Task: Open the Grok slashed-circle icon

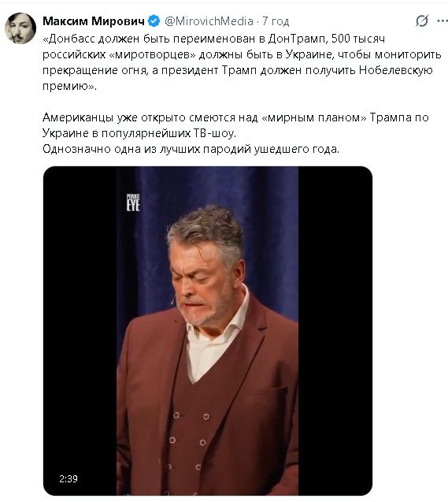Action: [422, 21]
